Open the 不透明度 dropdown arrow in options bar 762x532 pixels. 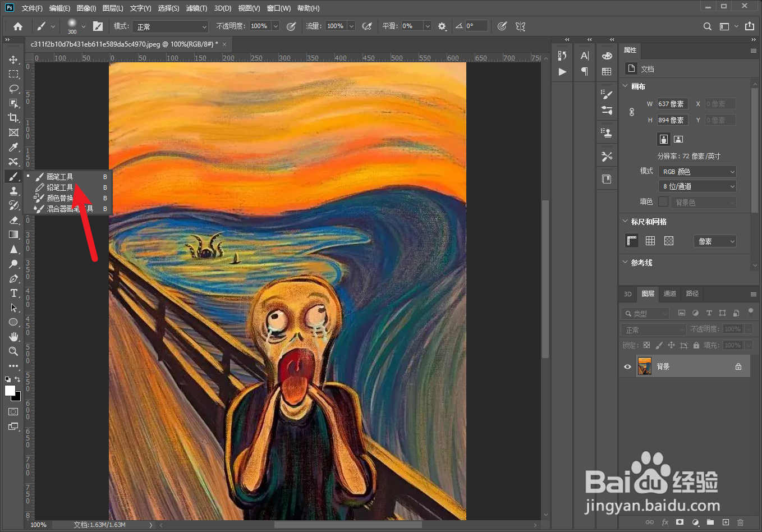point(276,26)
